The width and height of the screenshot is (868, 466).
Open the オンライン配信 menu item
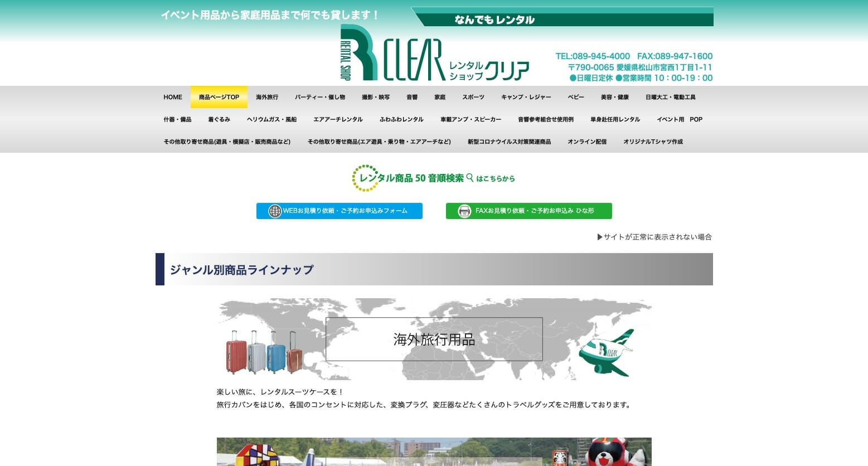pyautogui.click(x=587, y=142)
